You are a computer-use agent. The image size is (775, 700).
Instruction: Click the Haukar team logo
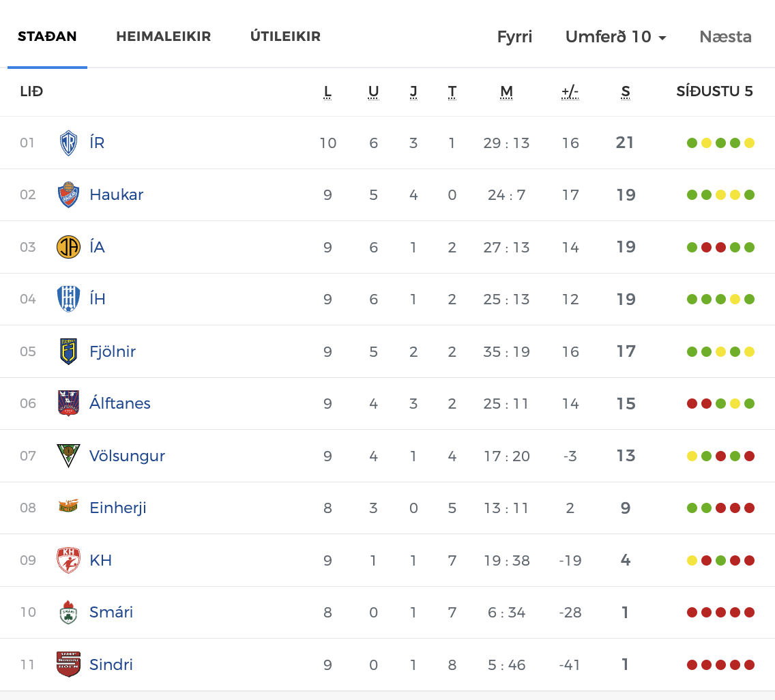tap(68, 194)
